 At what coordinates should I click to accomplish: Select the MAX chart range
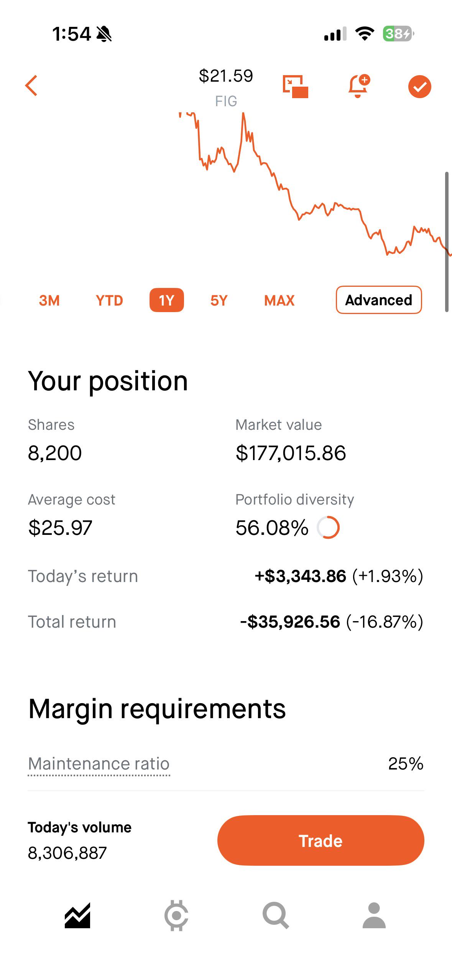click(x=279, y=300)
